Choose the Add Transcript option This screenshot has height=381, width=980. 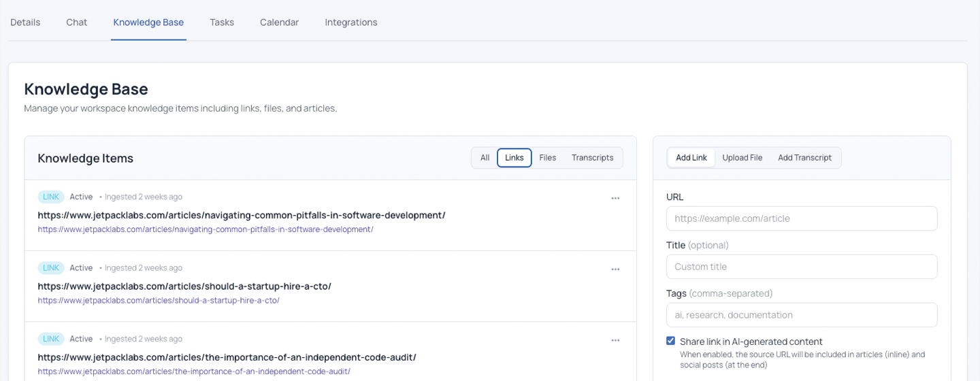point(805,158)
